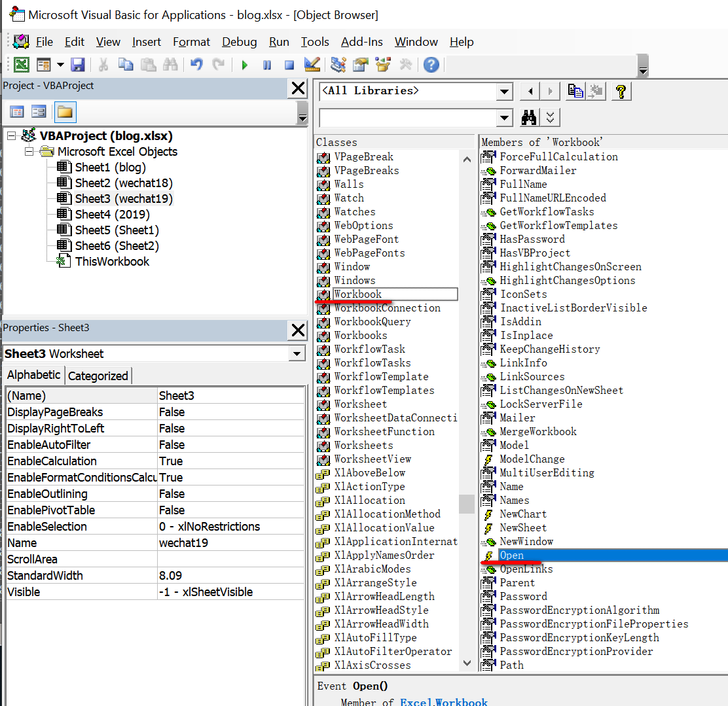Image resolution: width=728 pixels, height=706 pixels.
Task: Click the Undo arrow icon
Action: click(x=196, y=65)
